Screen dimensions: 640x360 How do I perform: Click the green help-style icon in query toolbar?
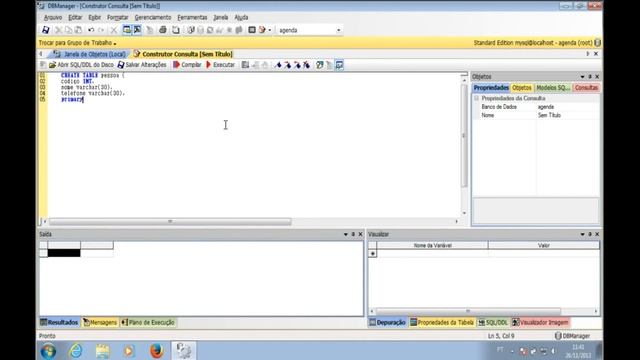pyautogui.click(x=320, y=65)
